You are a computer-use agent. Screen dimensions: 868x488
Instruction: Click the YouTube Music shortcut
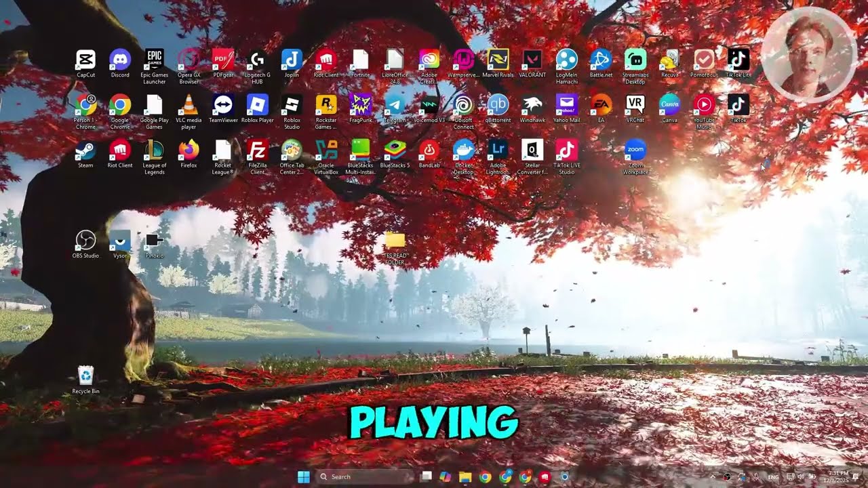(704, 104)
